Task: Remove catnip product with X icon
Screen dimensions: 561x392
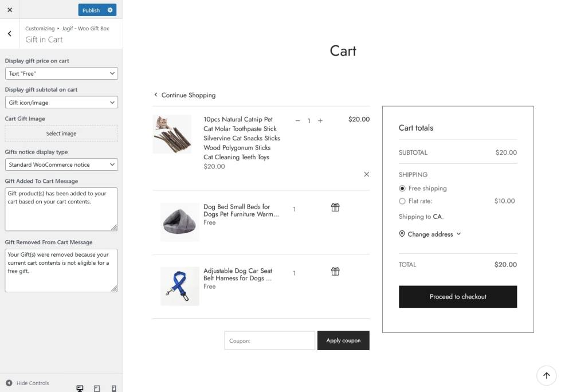Action: (366, 174)
